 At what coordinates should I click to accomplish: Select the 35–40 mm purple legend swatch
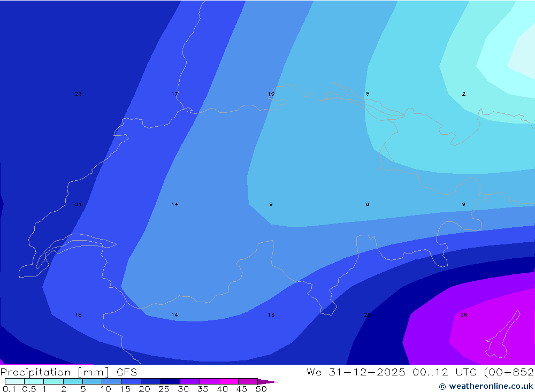tap(209, 381)
